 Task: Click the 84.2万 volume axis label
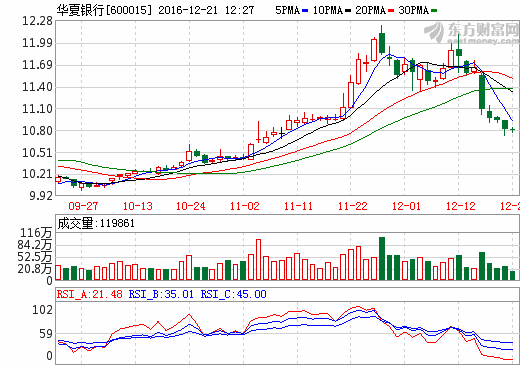pyautogui.click(x=35, y=245)
